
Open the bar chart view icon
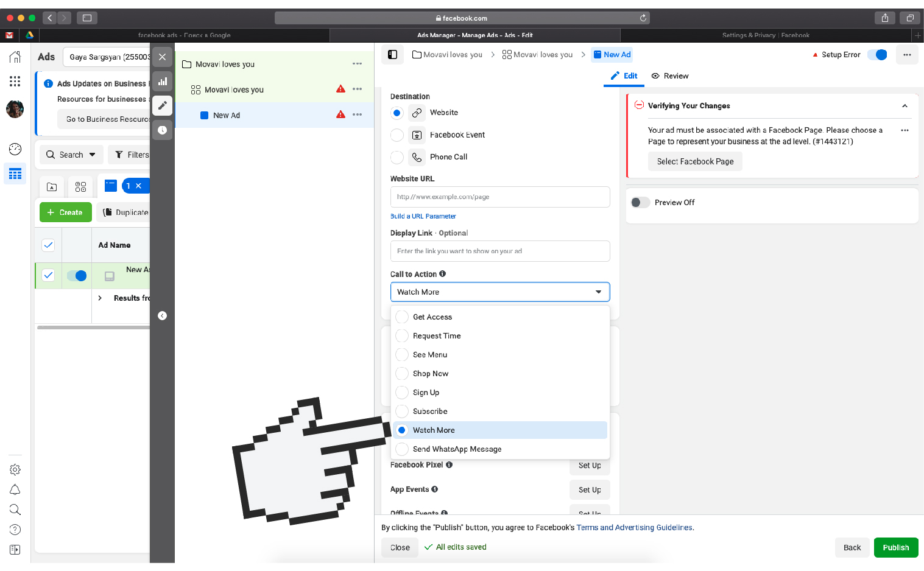pyautogui.click(x=162, y=81)
